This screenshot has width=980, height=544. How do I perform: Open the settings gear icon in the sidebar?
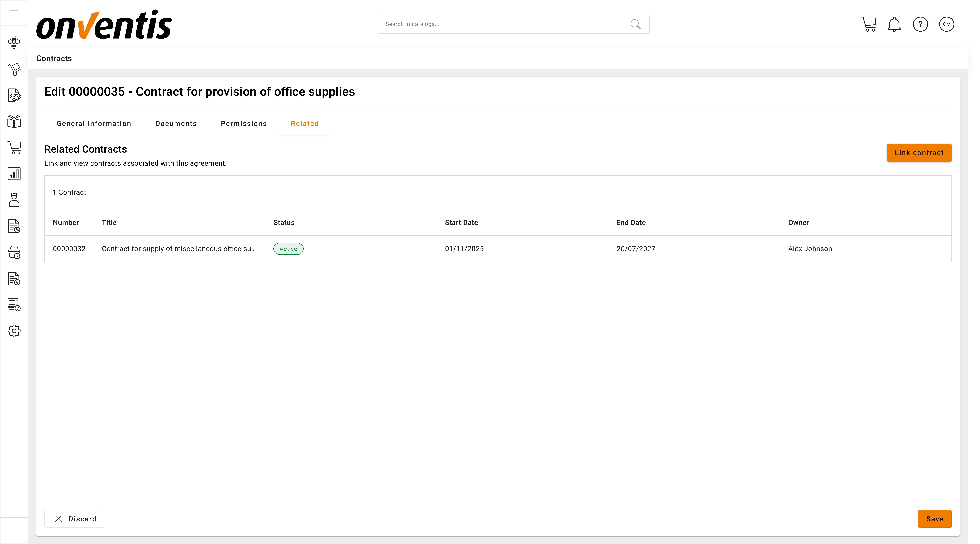[x=14, y=331]
